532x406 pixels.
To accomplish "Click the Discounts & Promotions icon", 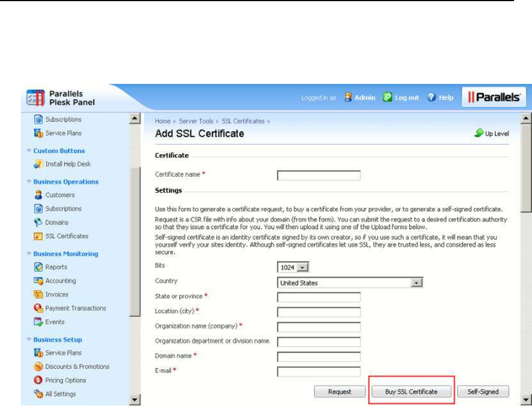I will 38,367.
